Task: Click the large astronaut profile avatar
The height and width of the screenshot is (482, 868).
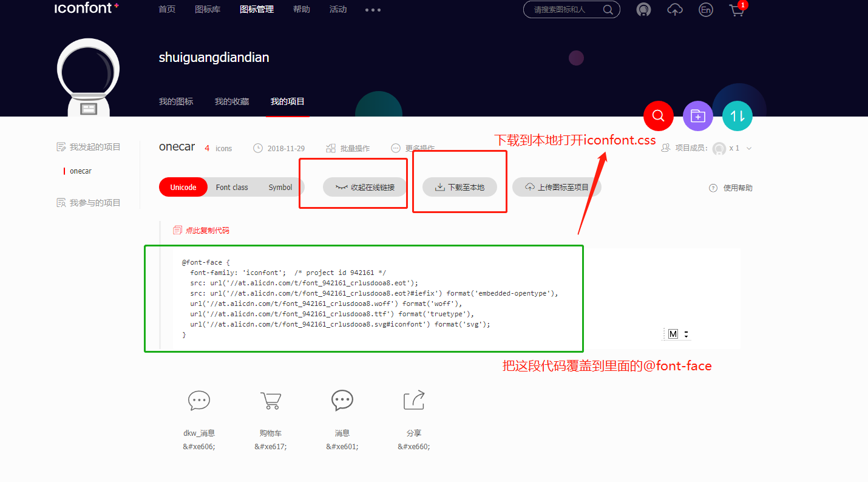Action: (88, 78)
